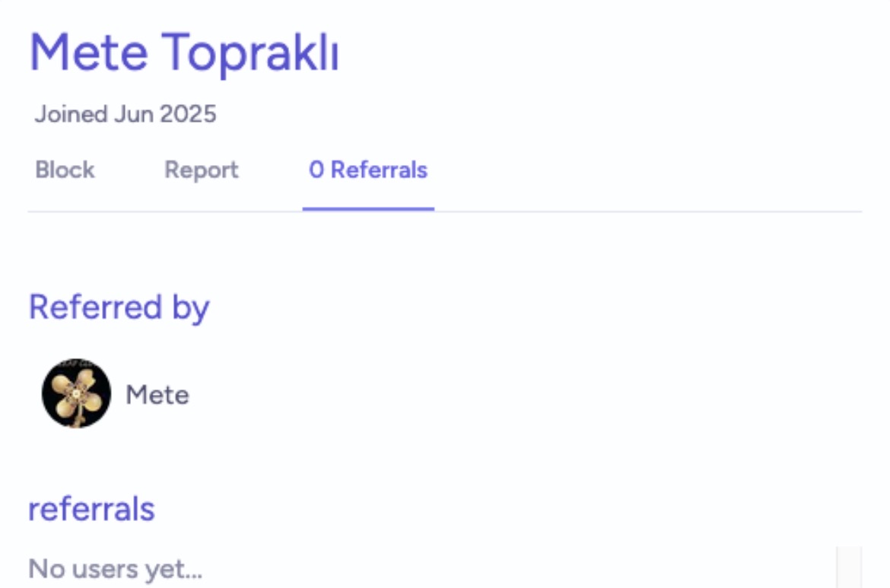Click the horizontal divider under the tabs
This screenshot has height=588, width=890.
point(445,211)
